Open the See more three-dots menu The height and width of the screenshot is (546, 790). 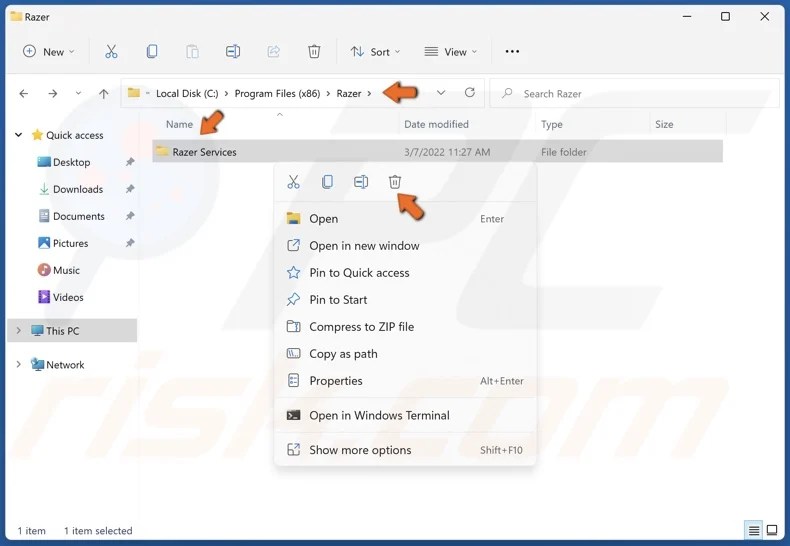coord(512,51)
